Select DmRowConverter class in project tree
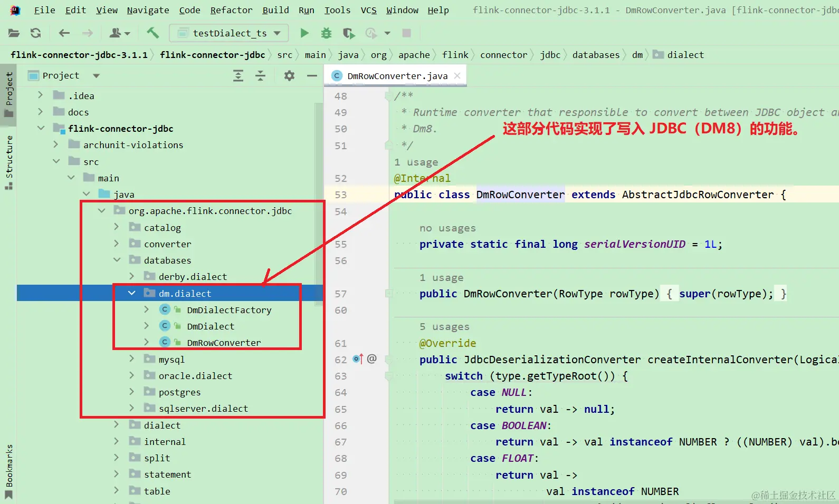This screenshot has width=839, height=504. click(x=224, y=343)
